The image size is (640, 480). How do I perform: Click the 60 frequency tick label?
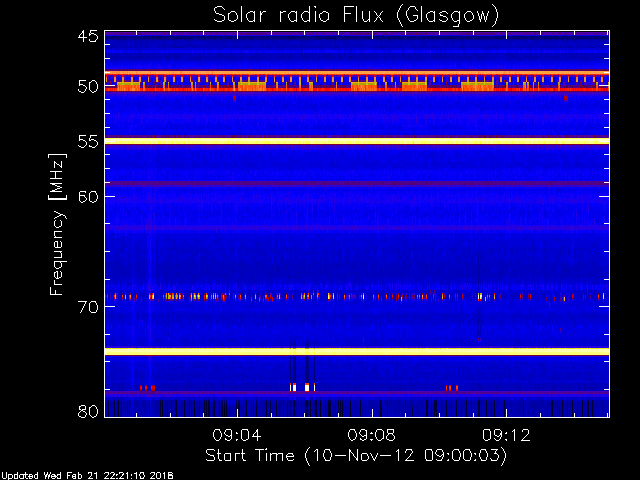[x=88, y=197]
